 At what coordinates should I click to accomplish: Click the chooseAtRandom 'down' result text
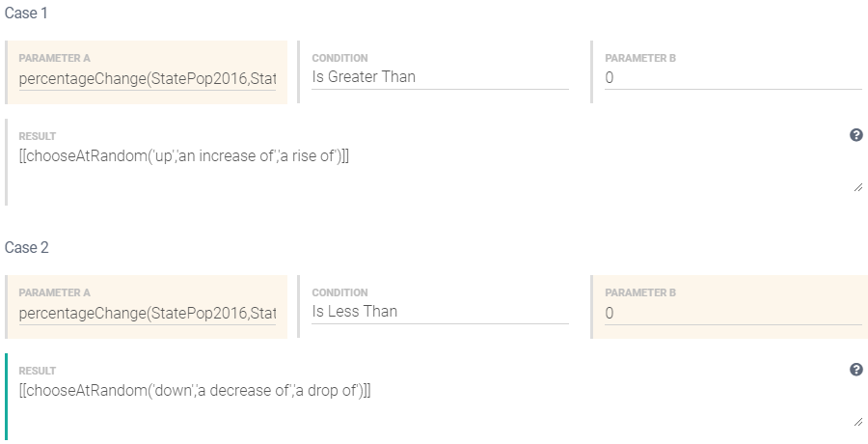[195, 390]
